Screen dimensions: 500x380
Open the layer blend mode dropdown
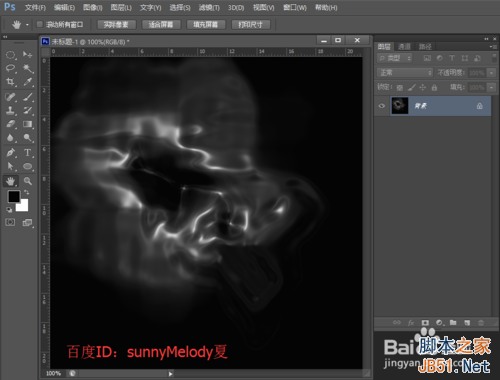pyautogui.click(x=405, y=73)
